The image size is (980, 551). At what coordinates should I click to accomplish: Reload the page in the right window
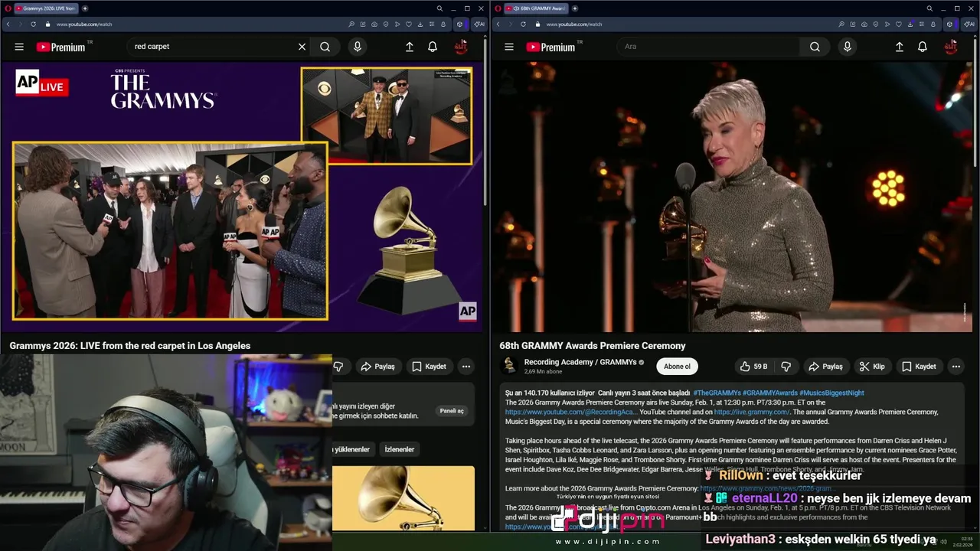click(523, 24)
